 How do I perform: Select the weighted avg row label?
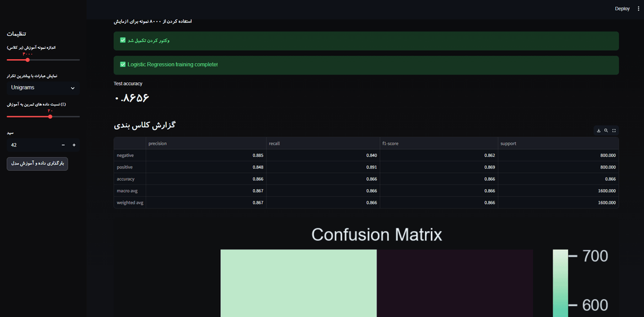(x=130, y=203)
